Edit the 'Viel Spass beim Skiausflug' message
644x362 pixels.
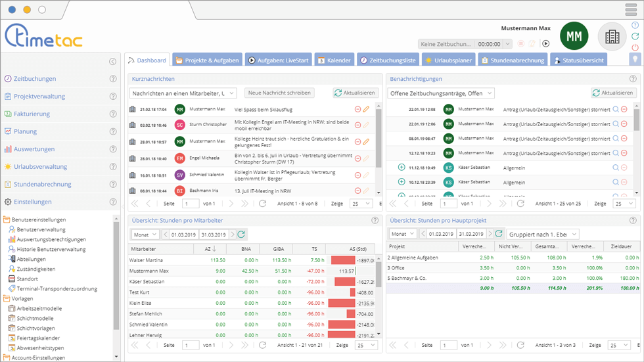tap(367, 109)
